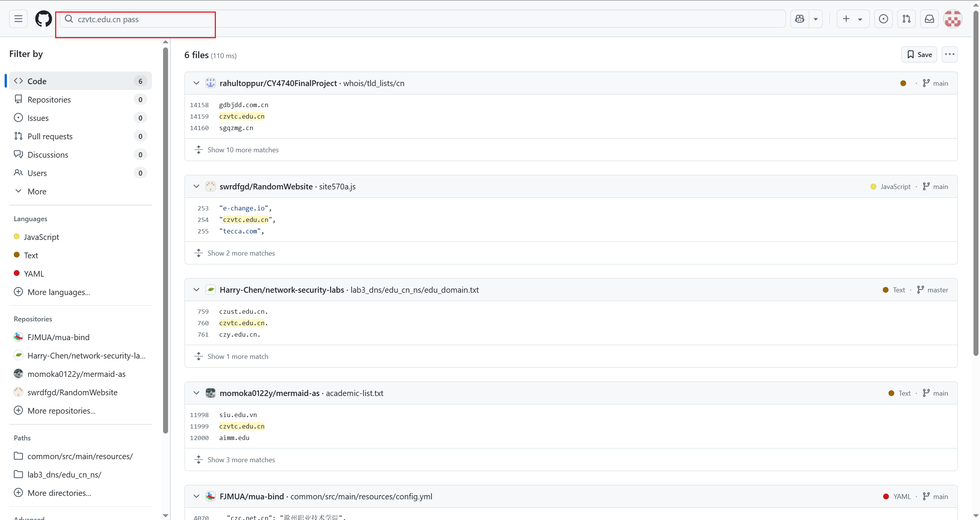Viewport: 980px width, 520px height.
Task: Filter by Text language
Action: coord(31,255)
